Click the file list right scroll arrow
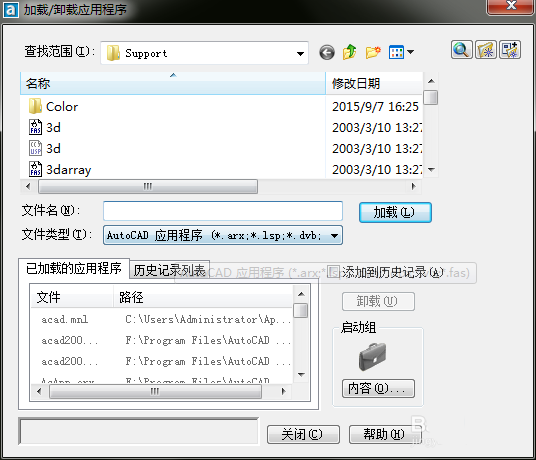The image size is (536, 460). (414, 187)
